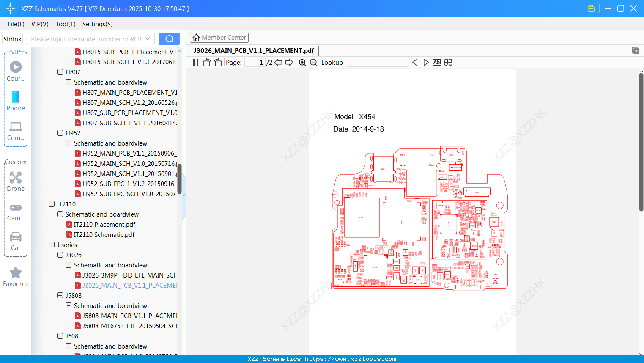Image resolution: width=644 pixels, height=363 pixels.
Task: Click the Abi text search icon
Action: tap(437, 62)
